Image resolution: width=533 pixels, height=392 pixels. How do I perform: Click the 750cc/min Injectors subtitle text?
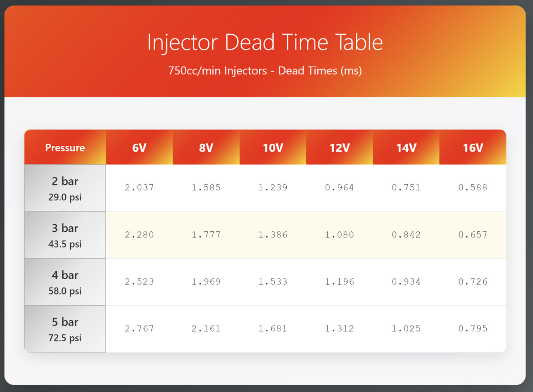click(265, 71)
